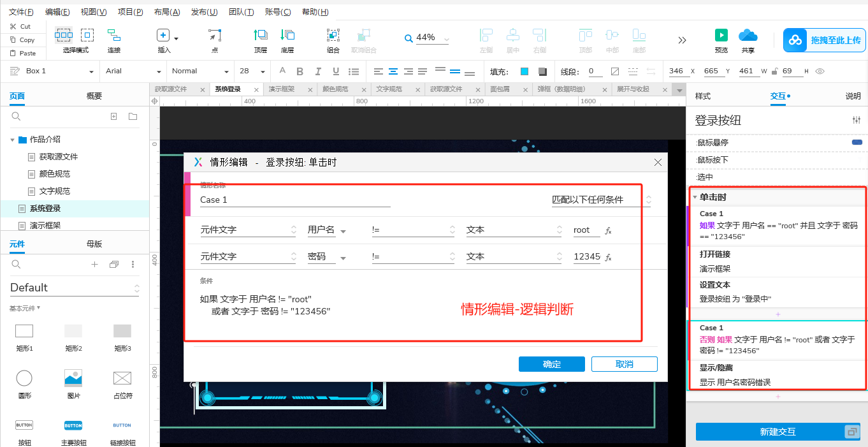Toggle bullet list formatting
This screenshot has width=868, height=447.
click(x=354, y=71)
